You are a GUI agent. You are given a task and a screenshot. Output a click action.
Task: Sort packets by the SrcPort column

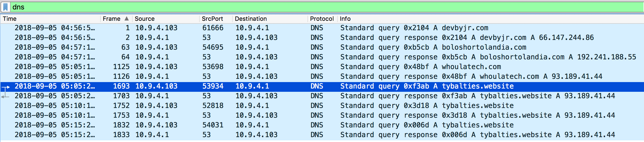pyautogui.click(x=216, y=19)
